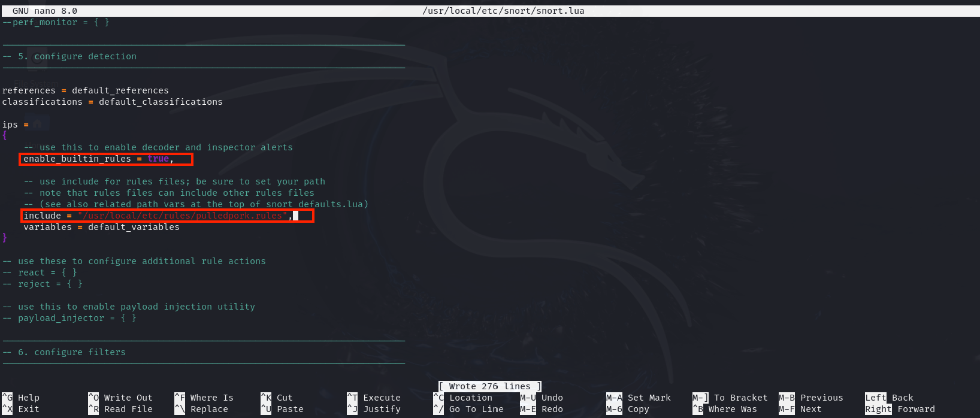The height and width of the screenshot is (418, 980).
Task: Click the M-F Next shortcut
Action: pyautogui.click(x=800, y=409)
